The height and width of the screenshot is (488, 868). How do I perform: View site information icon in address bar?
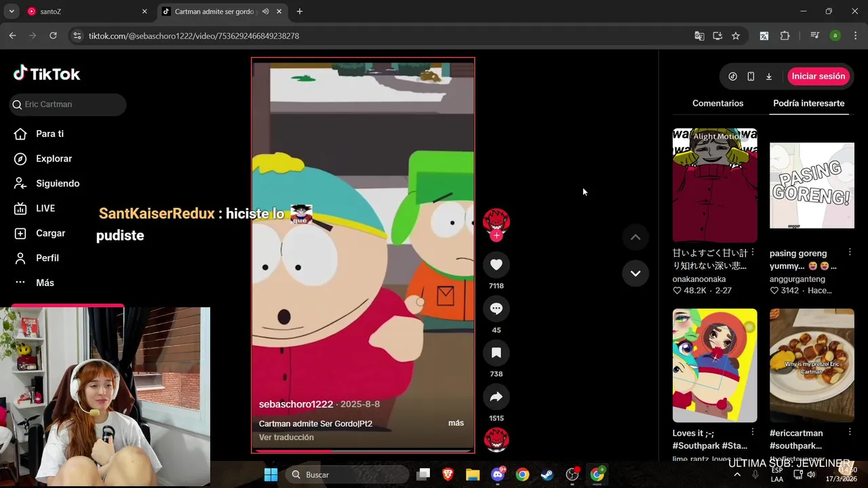[77, 36]
